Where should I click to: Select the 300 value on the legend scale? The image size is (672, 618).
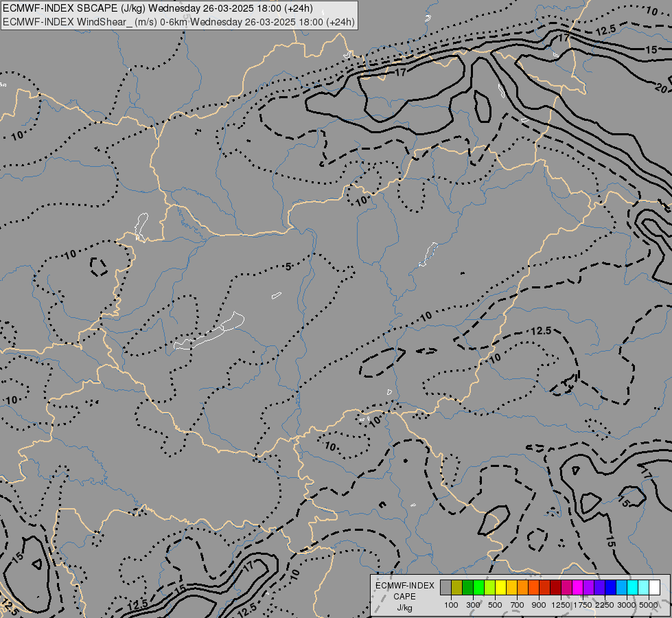click(x=473, y=605)
